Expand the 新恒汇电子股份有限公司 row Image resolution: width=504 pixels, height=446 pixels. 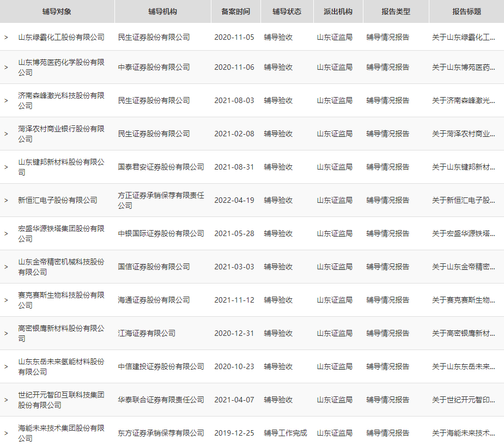6,200
